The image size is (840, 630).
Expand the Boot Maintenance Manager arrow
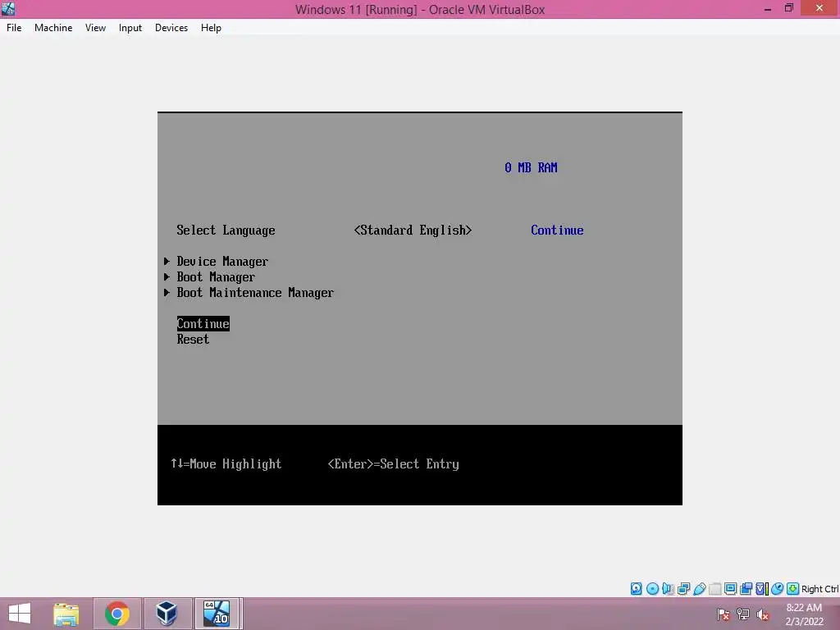[167, 292]
